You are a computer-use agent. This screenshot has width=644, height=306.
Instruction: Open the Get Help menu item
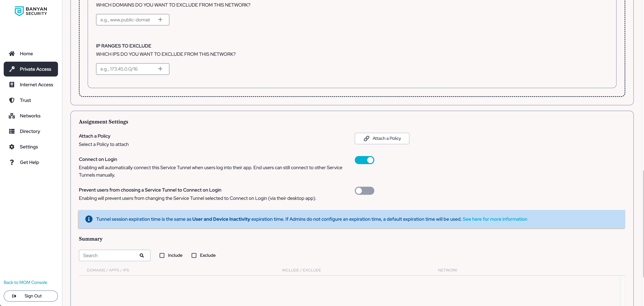click(29, 162)
